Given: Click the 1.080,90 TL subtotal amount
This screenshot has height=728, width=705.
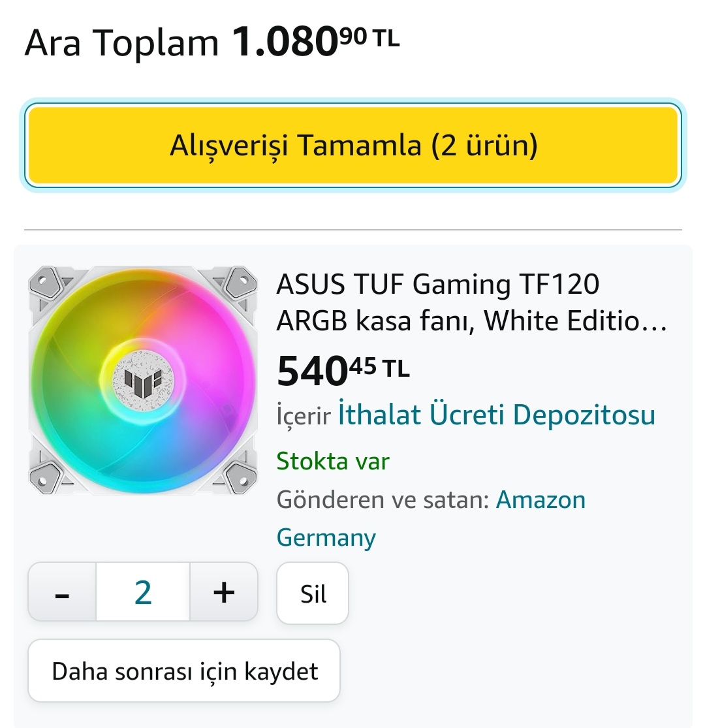Looking at the screenshot, I should (316, 42).
